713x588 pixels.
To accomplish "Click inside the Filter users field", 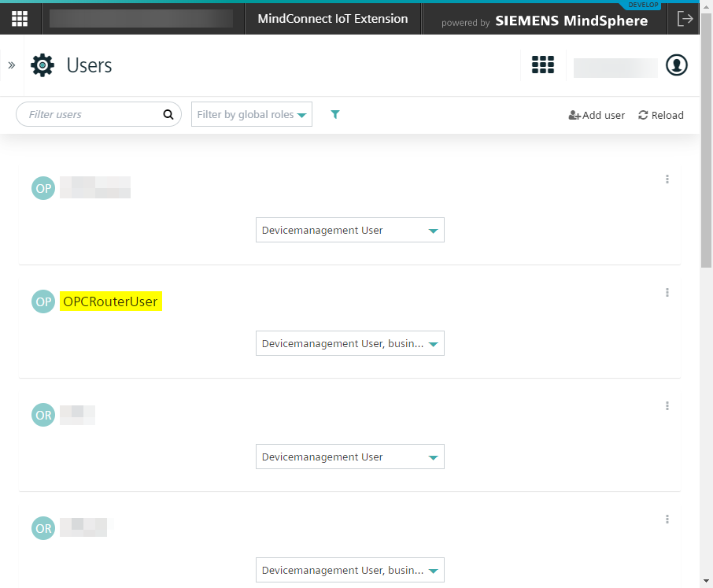I will point(91,115).
